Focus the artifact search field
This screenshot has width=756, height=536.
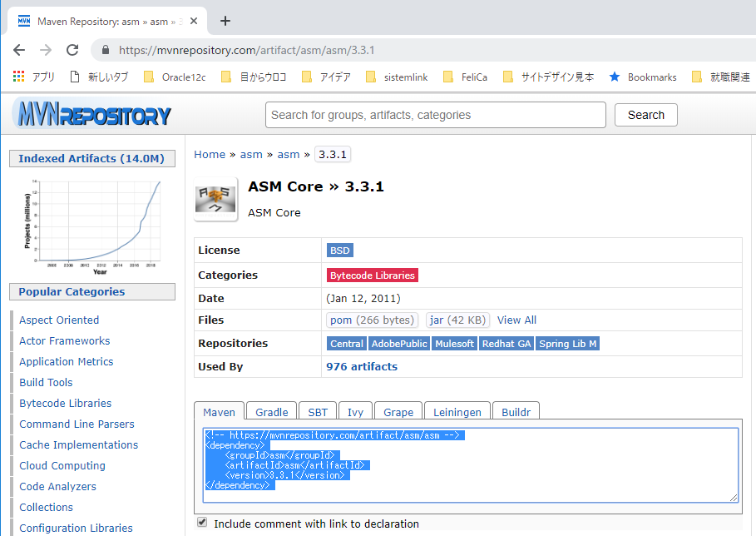[435, 115]
